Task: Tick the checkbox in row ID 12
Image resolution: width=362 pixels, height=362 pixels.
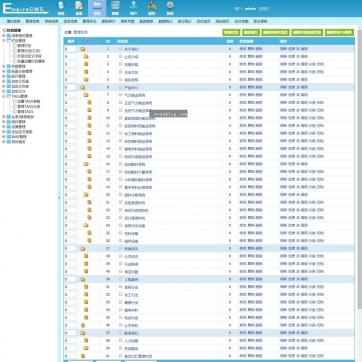Action: pyautogui.click(x=120, y=133)
